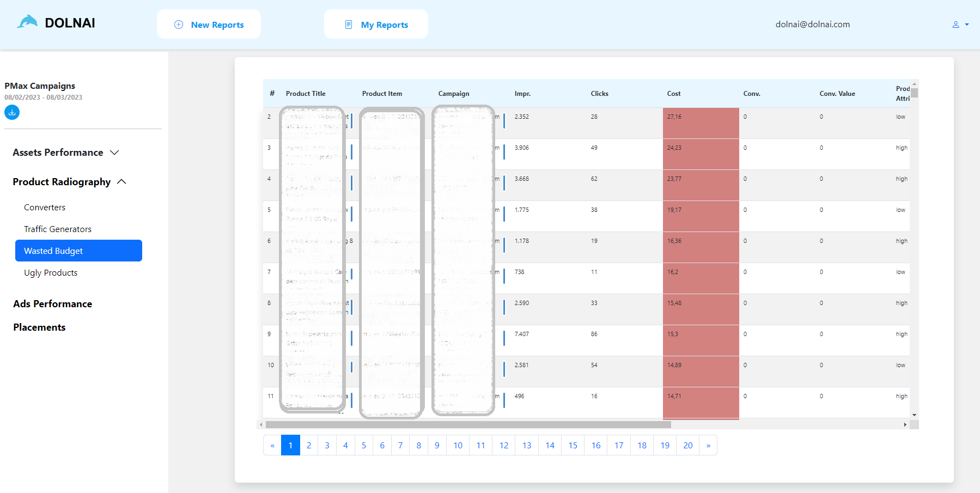Open My Reports
This screenshot has height=493, width=980.
click(376, 24)
